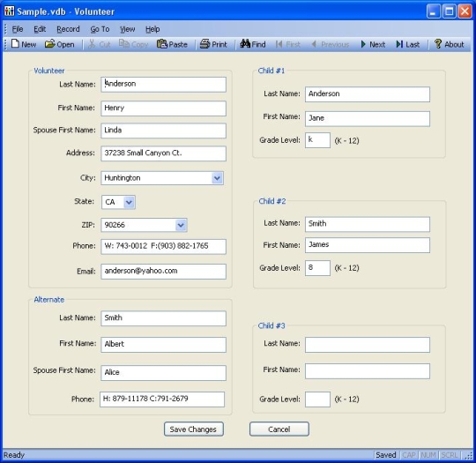
Task: Click the Volunteer Last Name field with Anderson
Action: [x=164, y=84]
